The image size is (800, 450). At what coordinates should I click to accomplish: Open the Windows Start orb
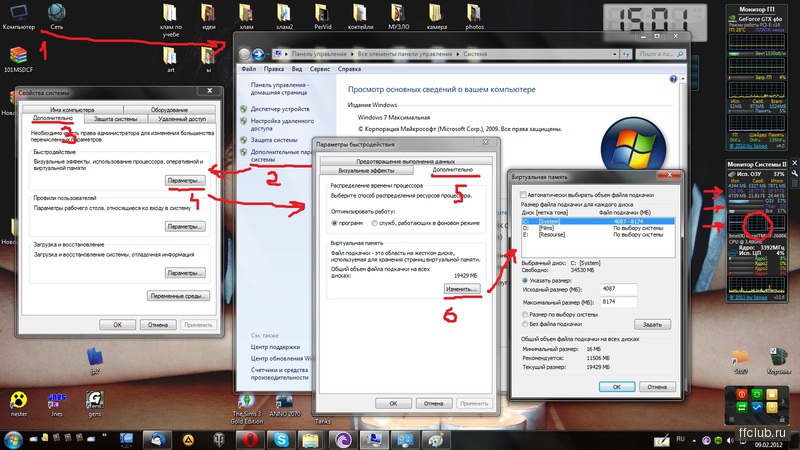click(13, 440)
